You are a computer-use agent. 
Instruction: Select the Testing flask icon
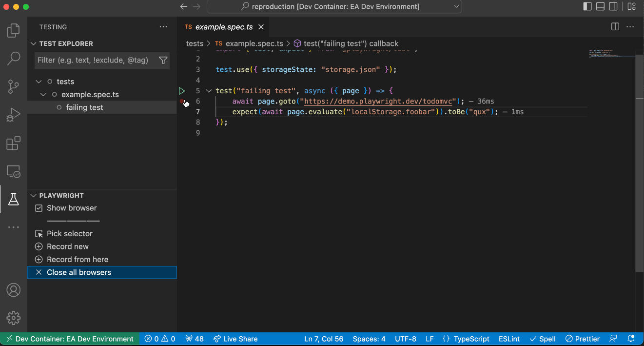pyautogui.click(x=14, y=199)
